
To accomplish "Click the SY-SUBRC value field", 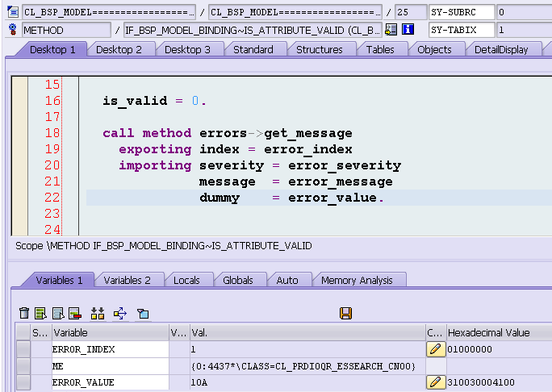I will point(524,12).
